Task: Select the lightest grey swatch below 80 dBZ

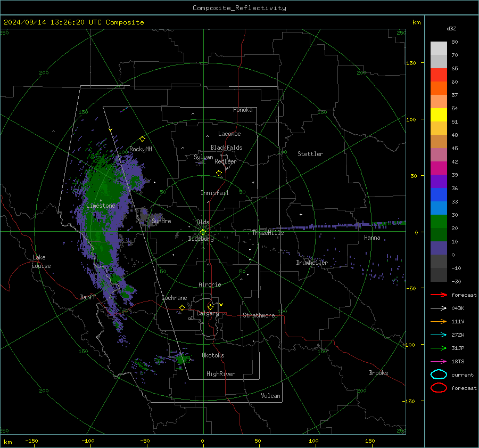Action: coord(439,48)
